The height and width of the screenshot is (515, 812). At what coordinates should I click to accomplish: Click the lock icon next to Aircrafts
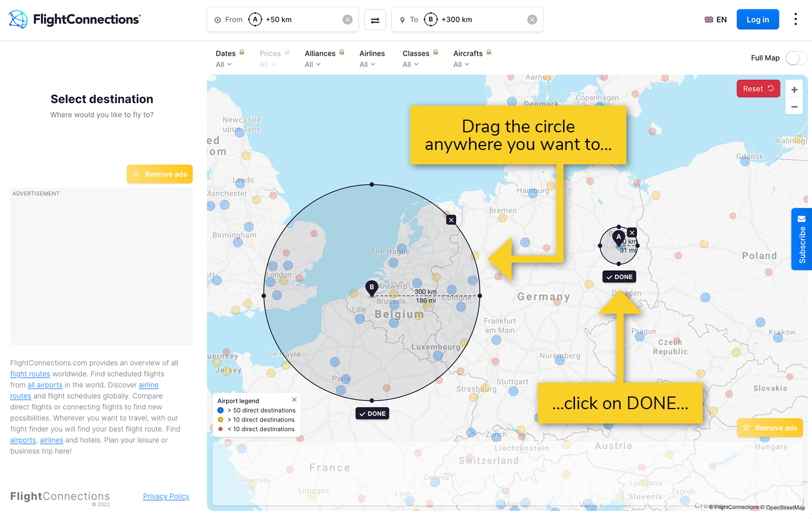coord(489,52)
